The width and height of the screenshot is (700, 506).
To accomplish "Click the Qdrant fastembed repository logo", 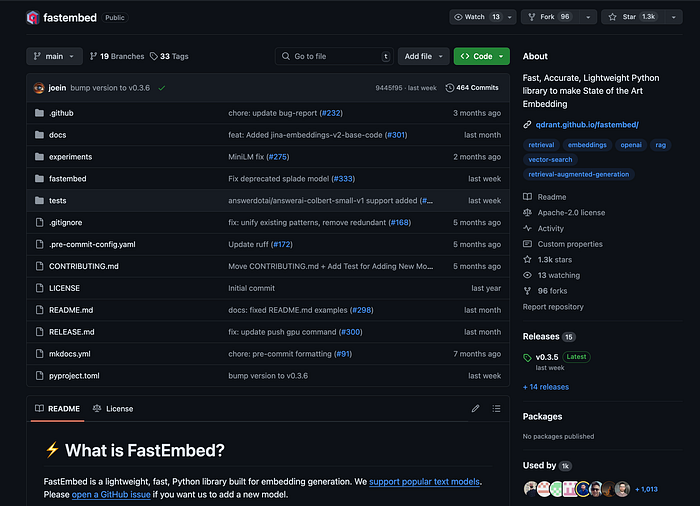I will 32,17.
